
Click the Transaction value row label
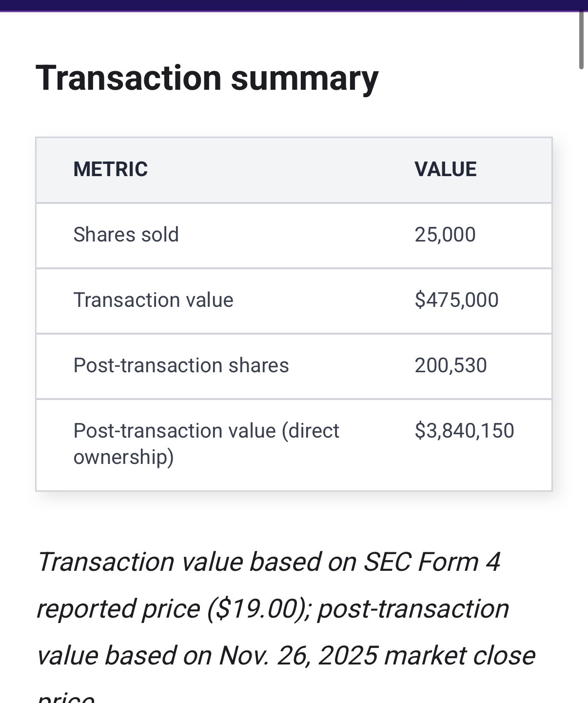pos(153,300)
